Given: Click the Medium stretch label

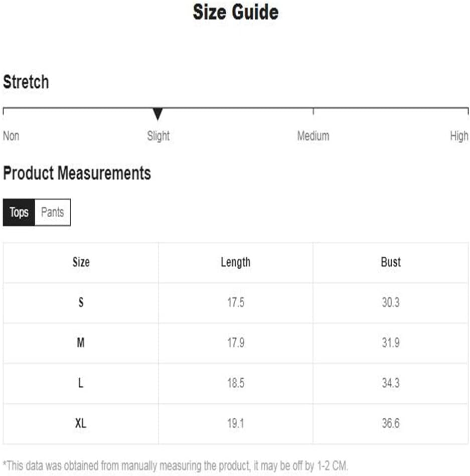Looking at the screenshot, I should (313, 136).
